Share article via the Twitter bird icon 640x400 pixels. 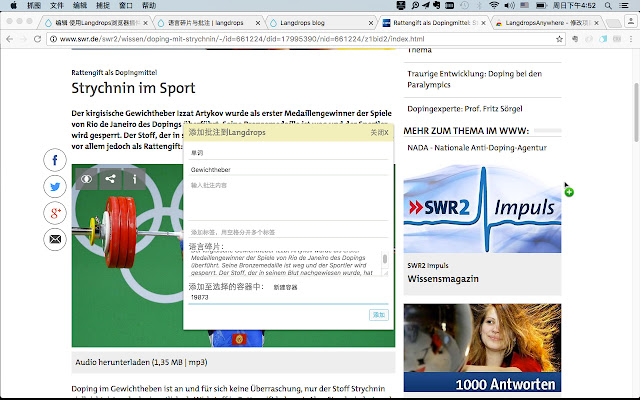55,187
